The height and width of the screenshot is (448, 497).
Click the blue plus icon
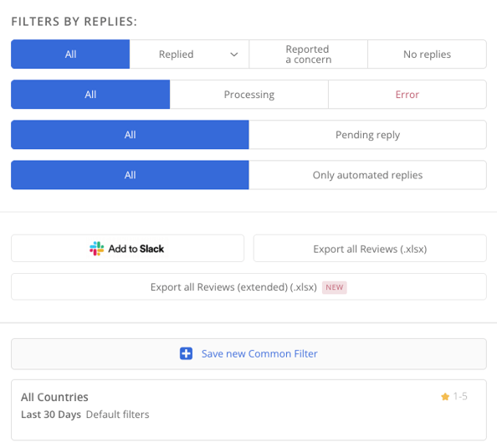coord(186,353)
